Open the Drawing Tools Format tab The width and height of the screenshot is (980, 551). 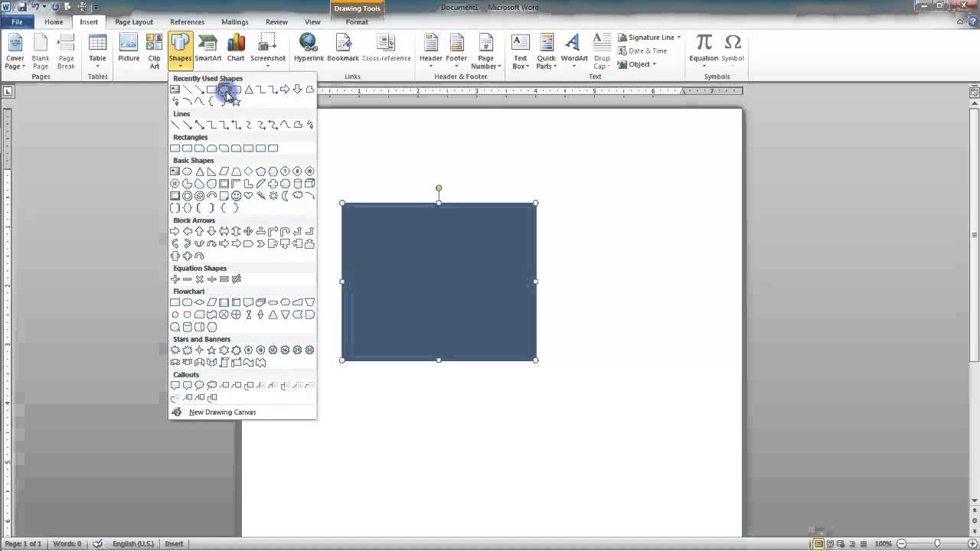coord(357,22)
